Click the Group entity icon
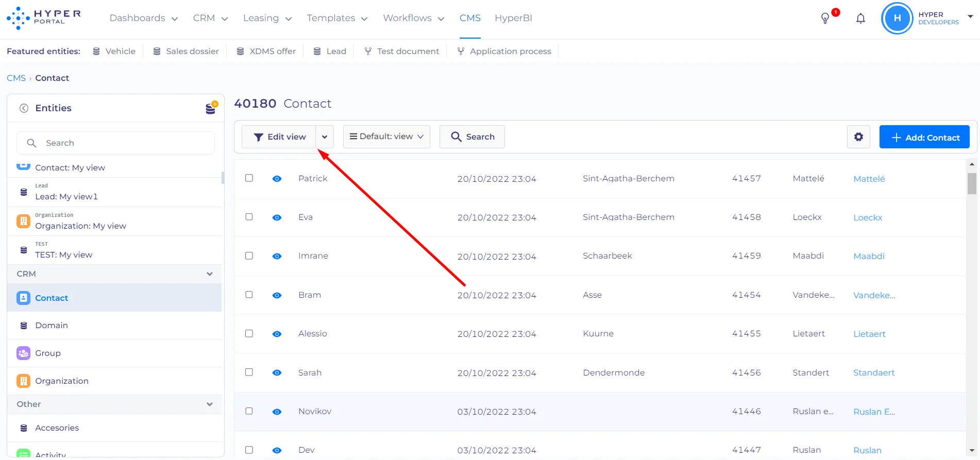The height and width of the screenshot is (460, 980). coord(23,353)
